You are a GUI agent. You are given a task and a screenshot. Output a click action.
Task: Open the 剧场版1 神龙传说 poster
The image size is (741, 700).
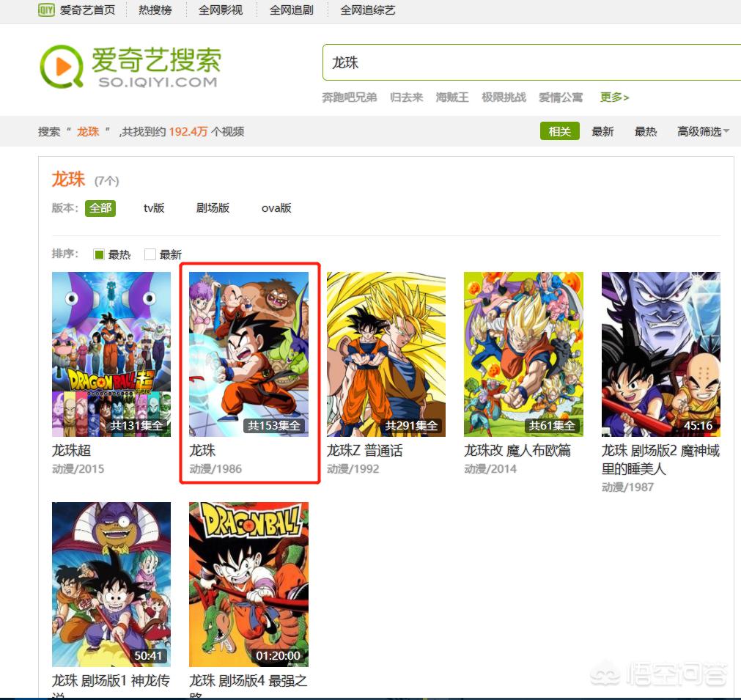tap(111, 584)
